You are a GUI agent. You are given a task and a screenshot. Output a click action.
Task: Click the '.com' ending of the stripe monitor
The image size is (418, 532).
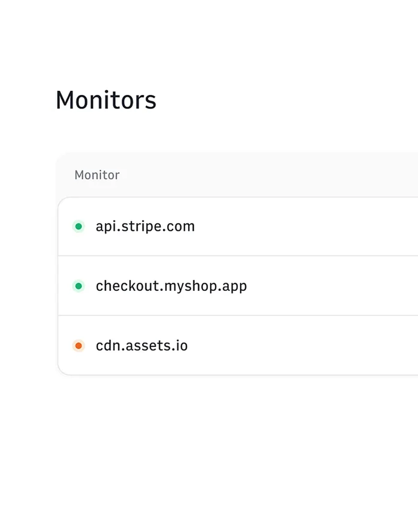(x=180, y=227)
